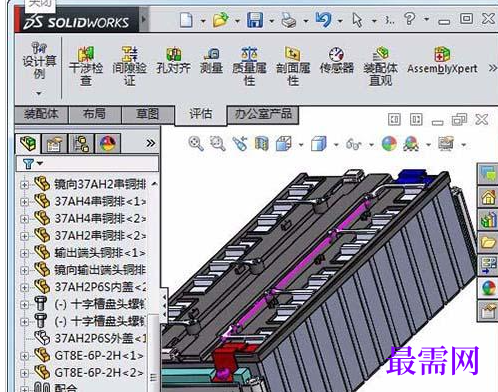Switch to the 装配体 tab
Screen dimensions: 498x392
point(41,114)
